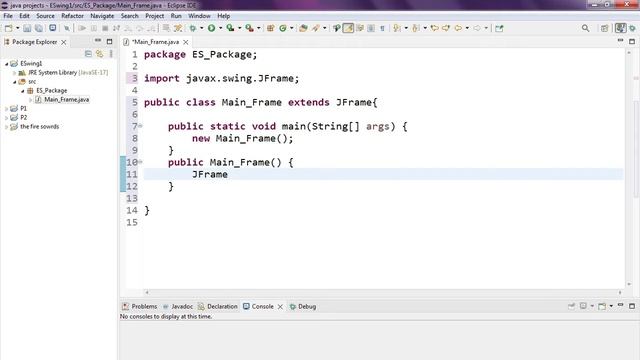Expand the P1 project
This screenshot has width=640, height=360.
(7, 109)
